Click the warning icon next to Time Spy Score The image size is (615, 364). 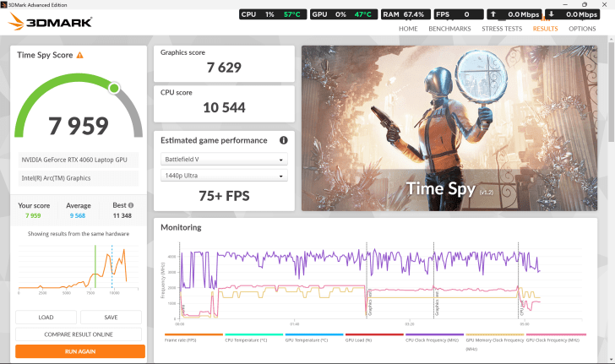[x=79, y=55]
